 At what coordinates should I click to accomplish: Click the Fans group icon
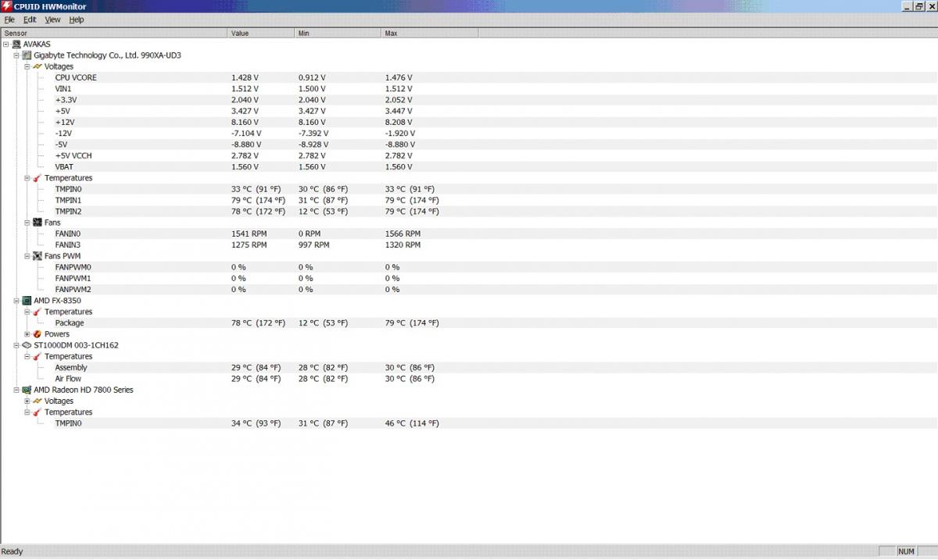click(37, 223)
